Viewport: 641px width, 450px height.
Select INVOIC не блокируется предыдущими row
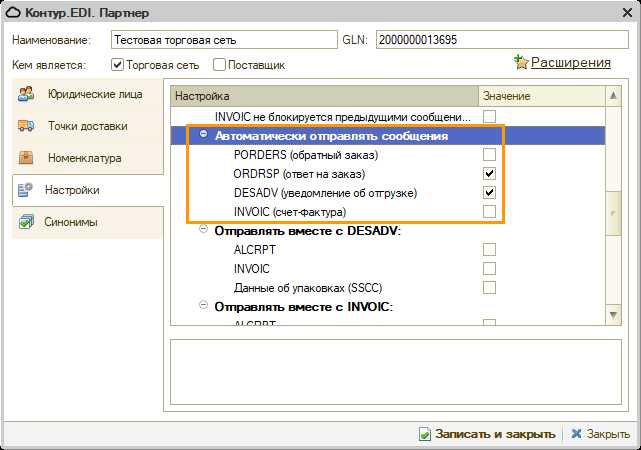click(388, 117)
